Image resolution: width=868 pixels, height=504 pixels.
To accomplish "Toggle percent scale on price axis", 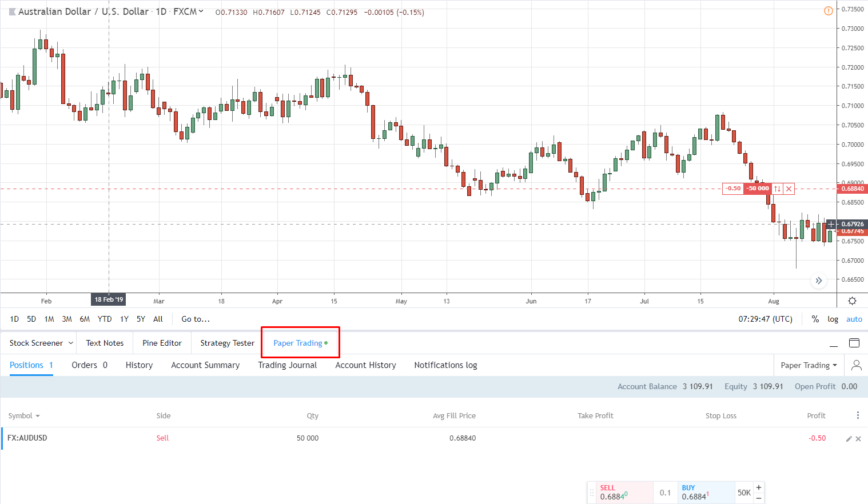I will point(815,319).
